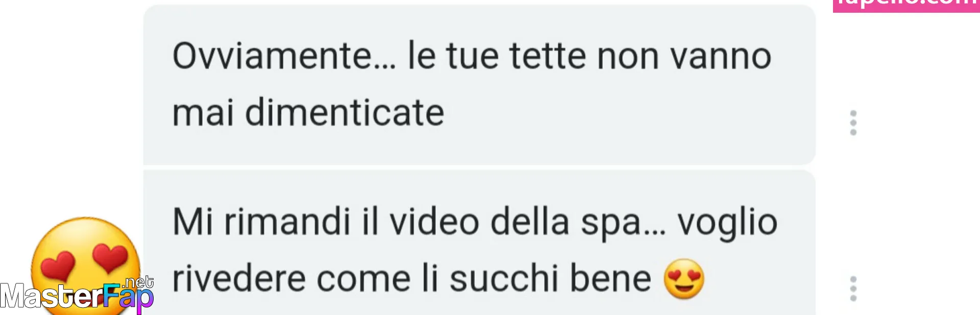This screenshot has width=980, height=315.
Task: Click the word "spa" in the second message
Action: point(611,224)
